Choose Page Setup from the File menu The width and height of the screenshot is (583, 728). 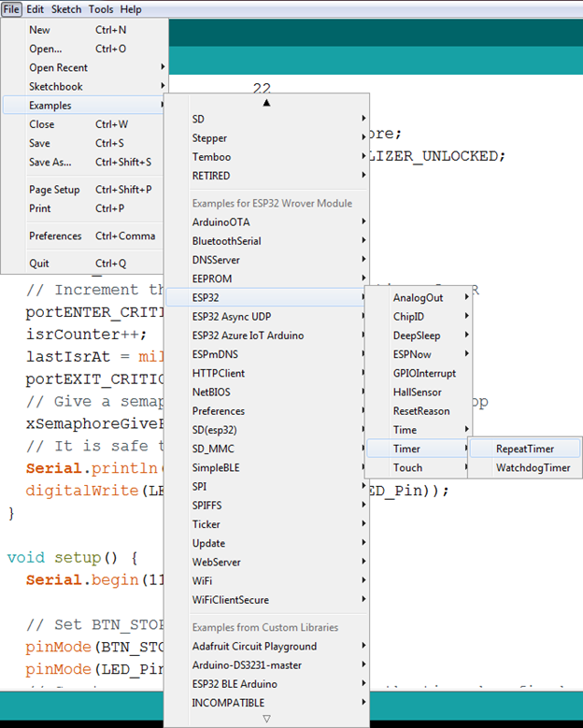click(84, 190)
